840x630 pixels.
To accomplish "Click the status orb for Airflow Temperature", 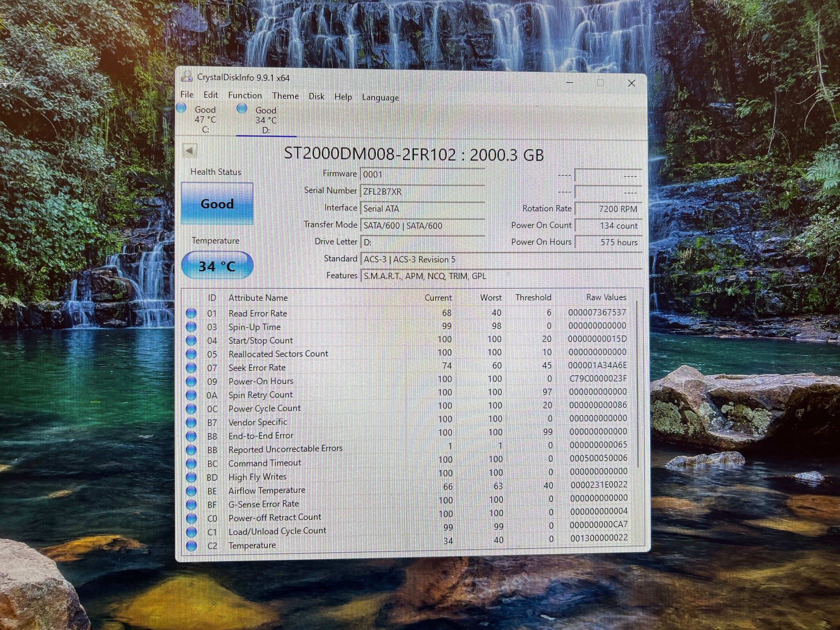I will 191,491.
